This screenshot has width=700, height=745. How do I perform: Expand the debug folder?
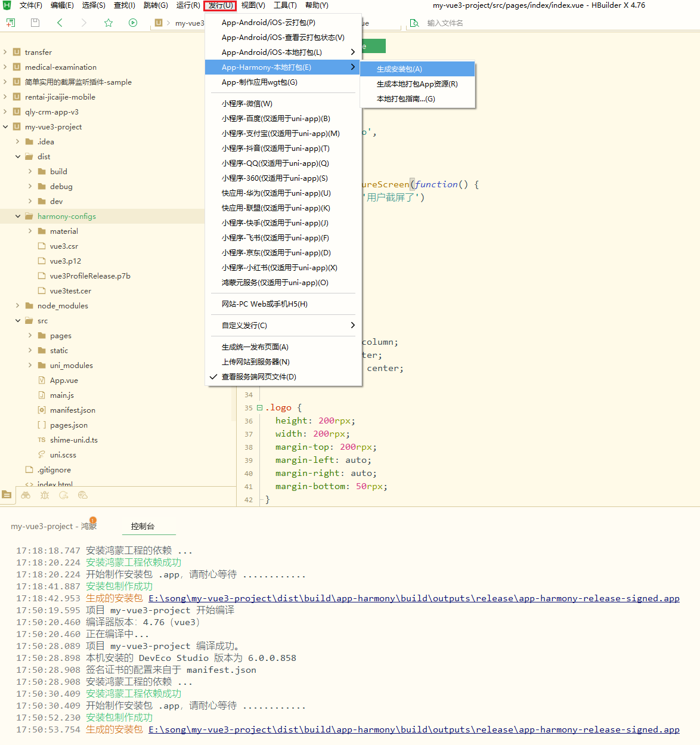coord(30,186)
